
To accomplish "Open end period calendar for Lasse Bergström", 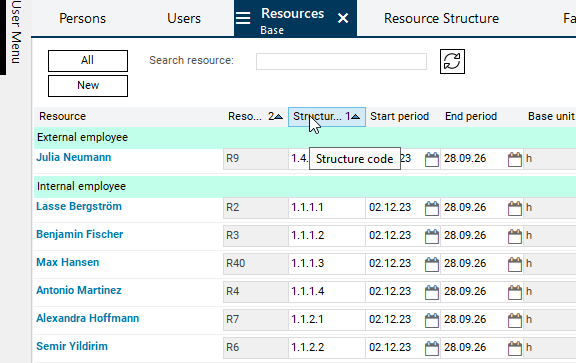I will pyautogui.click(x=515, y=208).
